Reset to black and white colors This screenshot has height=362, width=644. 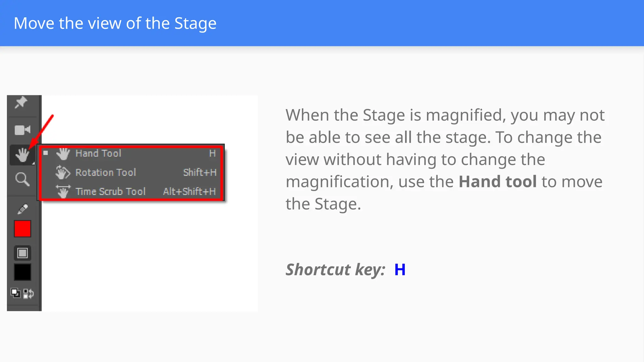[x=15, y=293]
